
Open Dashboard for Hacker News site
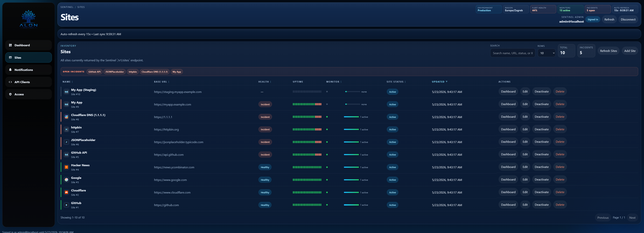[x=508, y=167]
